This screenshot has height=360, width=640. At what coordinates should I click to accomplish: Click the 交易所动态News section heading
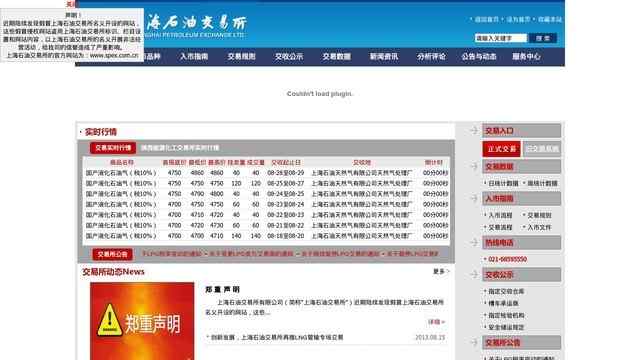click(x=113, y=272)
